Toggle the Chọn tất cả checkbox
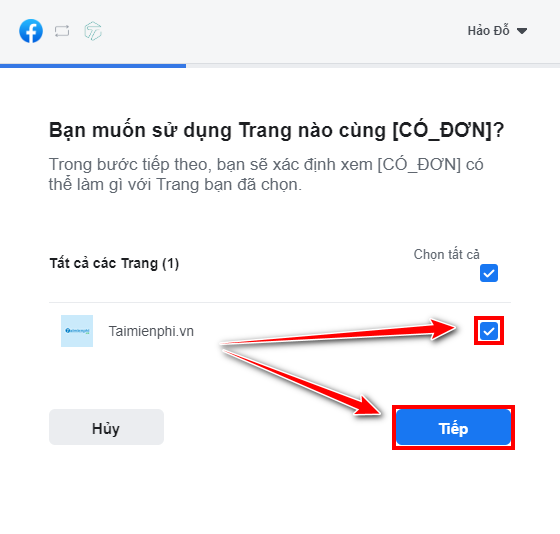 489,273
